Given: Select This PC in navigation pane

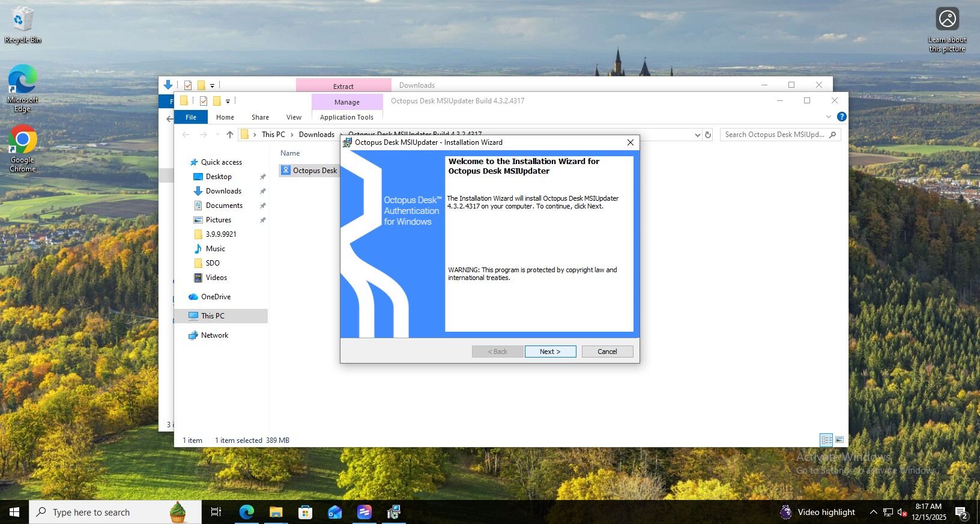Looking at the screenshot, I should point(213,316).
